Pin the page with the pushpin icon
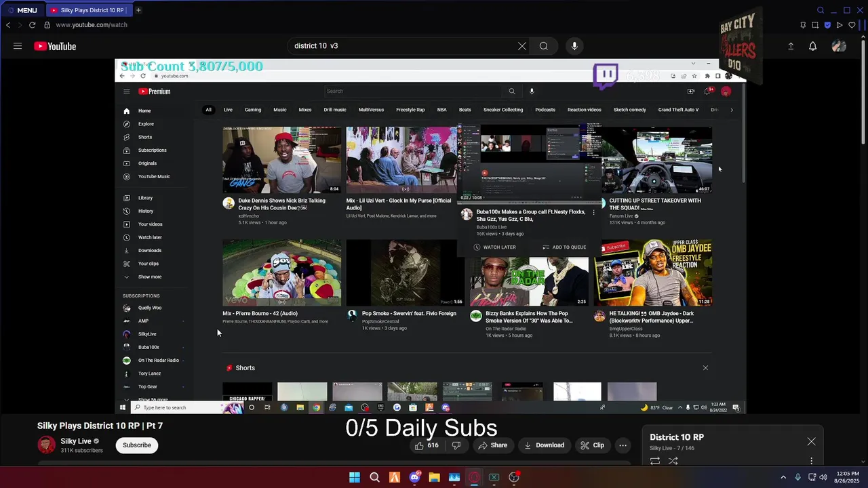Image resolution: width=868 pixels, height=488 pixels. (x=803, y=25)
